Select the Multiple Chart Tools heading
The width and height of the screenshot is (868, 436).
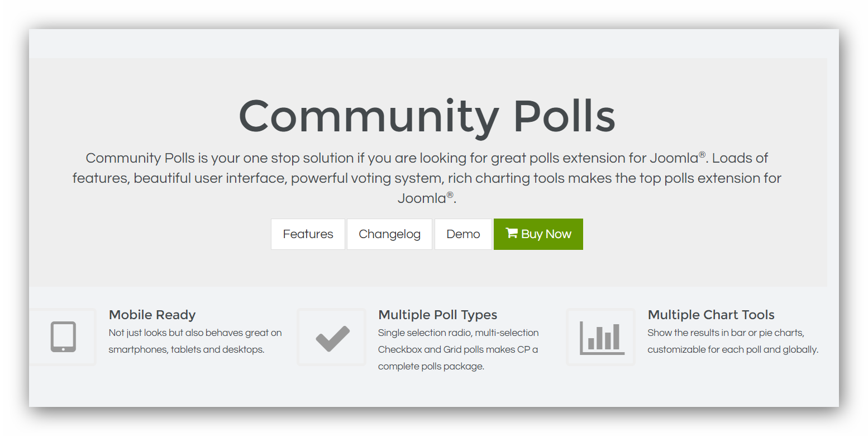click(x=710, y=315)
